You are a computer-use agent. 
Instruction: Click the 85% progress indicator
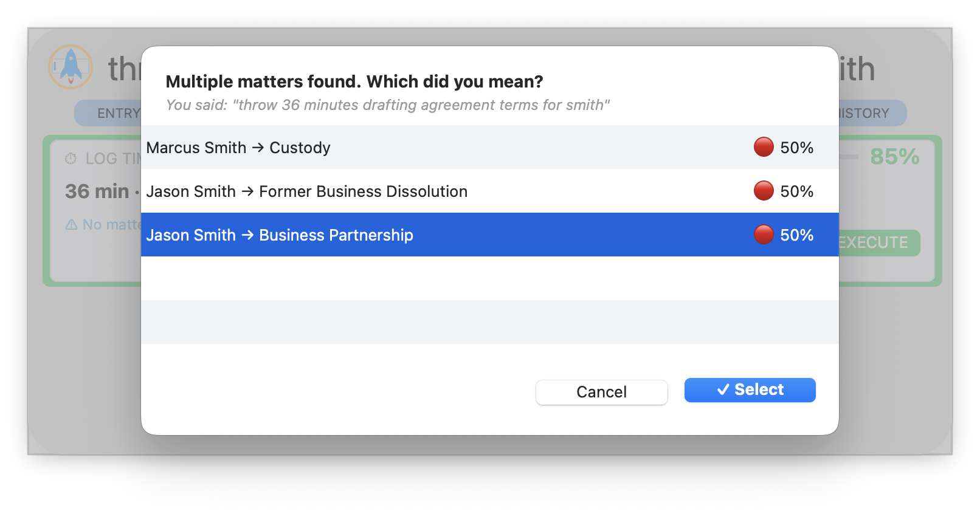(894, 157)
